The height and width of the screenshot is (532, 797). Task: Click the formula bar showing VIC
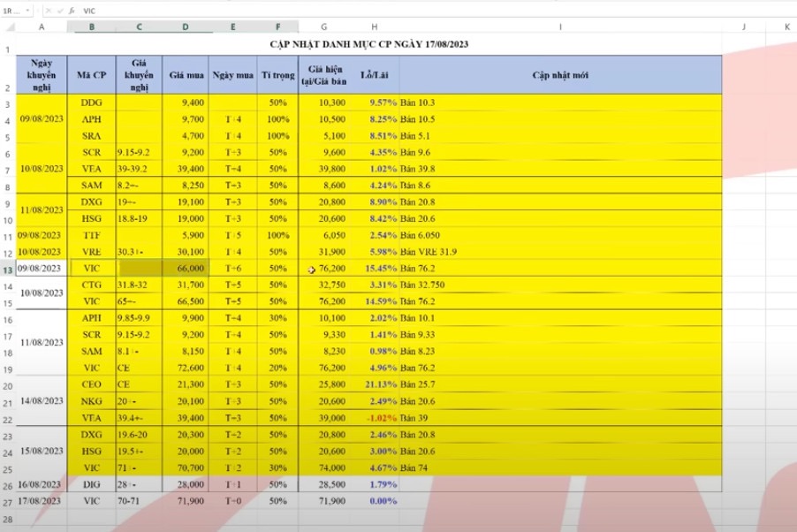[437, 11]
